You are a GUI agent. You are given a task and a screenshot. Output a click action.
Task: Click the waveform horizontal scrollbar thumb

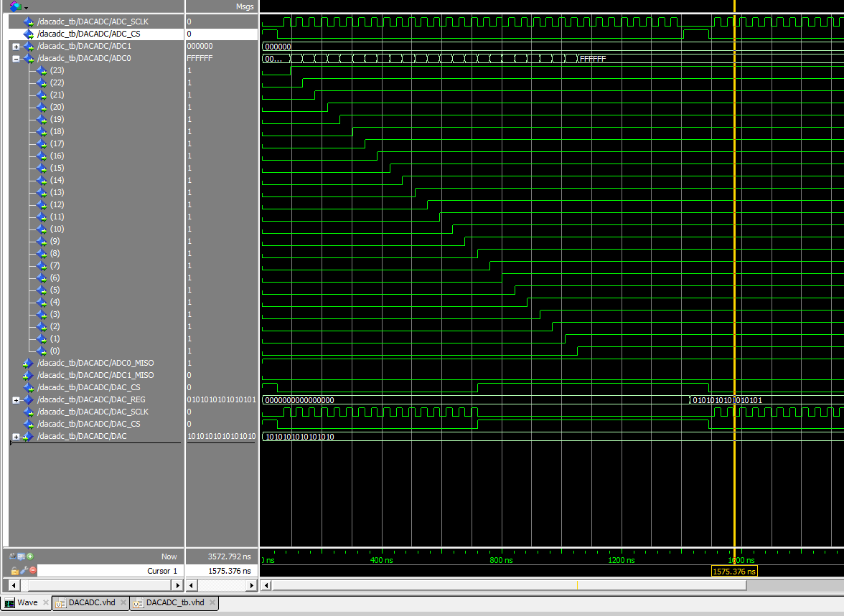tap(510, 585)
